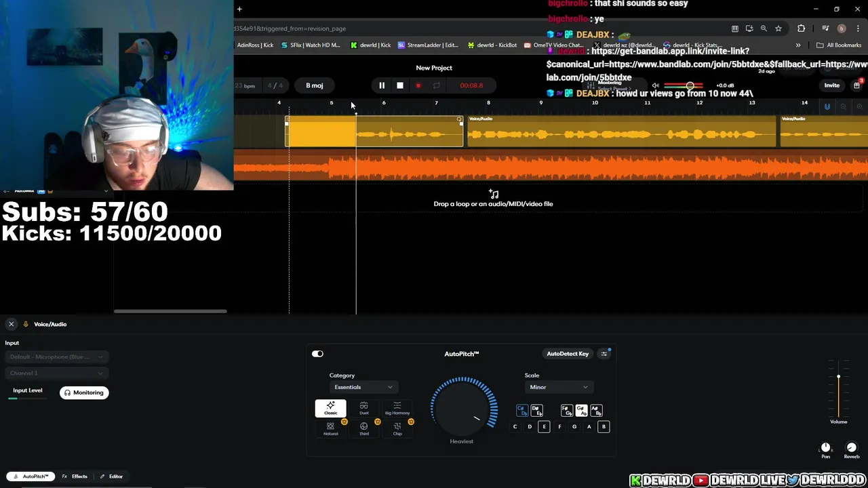Toggle the B note key
Viewport: 868px width, 488px height.
point(604,426)
